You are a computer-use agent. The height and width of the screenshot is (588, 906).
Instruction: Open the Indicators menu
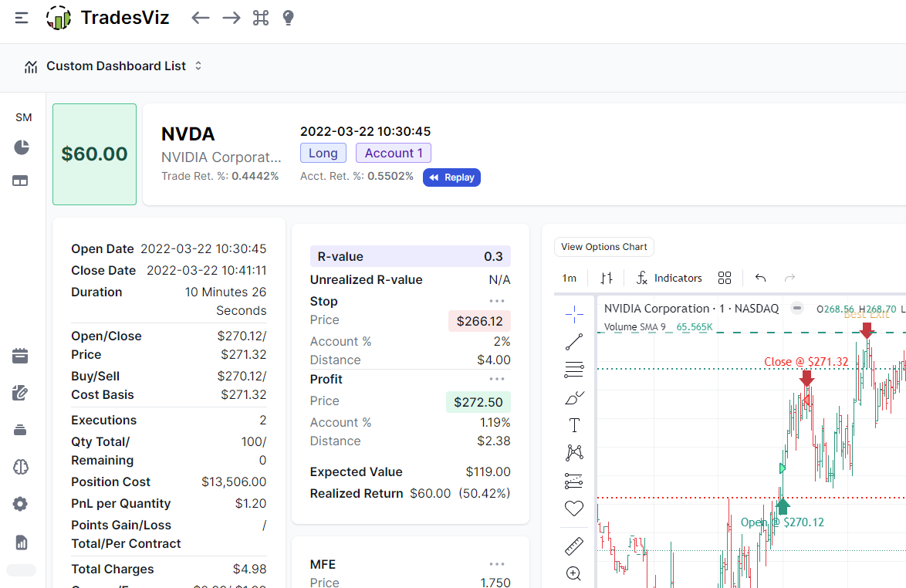pyautogui.click(x=669, y=279)
